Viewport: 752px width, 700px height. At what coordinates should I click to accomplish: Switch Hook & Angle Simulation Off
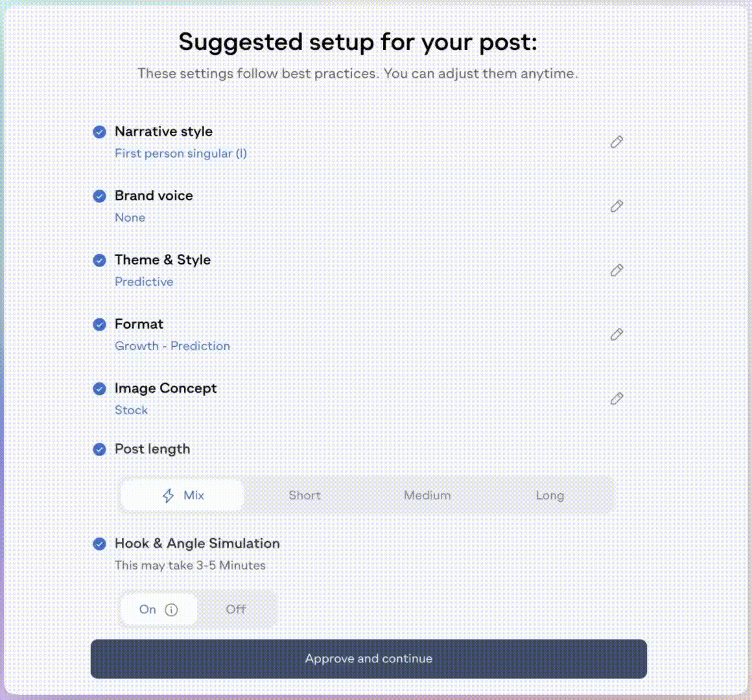[236, 609]
